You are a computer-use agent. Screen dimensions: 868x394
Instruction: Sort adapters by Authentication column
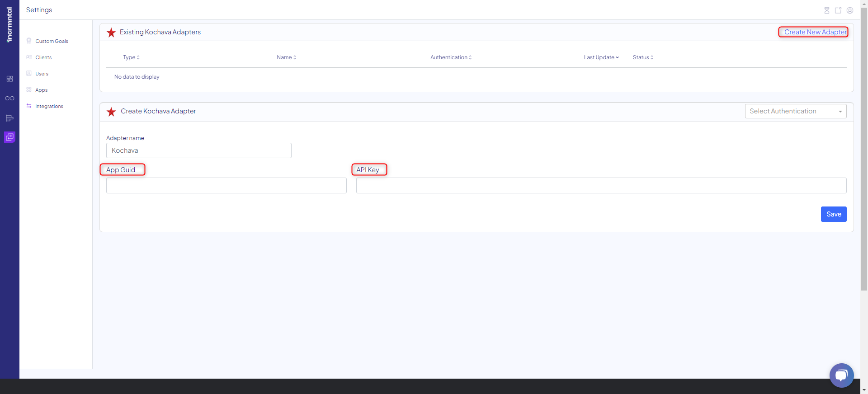pos(451,57)
